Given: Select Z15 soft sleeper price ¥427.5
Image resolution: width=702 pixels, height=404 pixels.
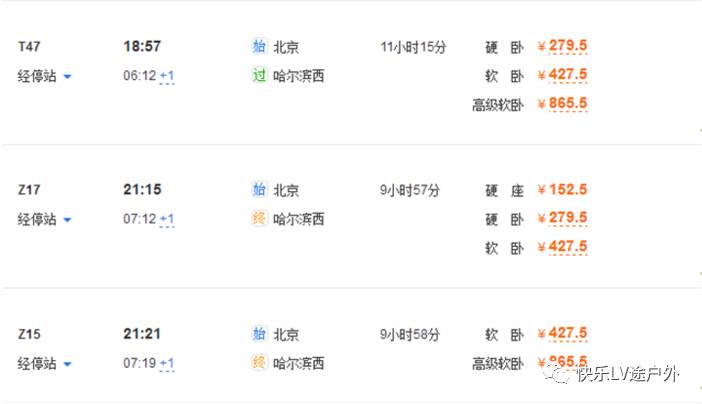Looking at the screenshot, I should pyautogui.click(x=562, y=333).
